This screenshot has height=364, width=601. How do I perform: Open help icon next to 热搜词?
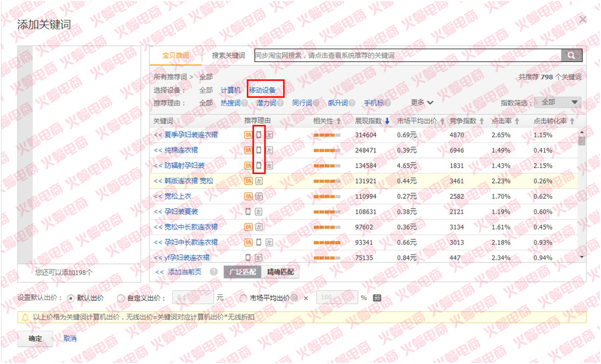click(x=244, y=103)
